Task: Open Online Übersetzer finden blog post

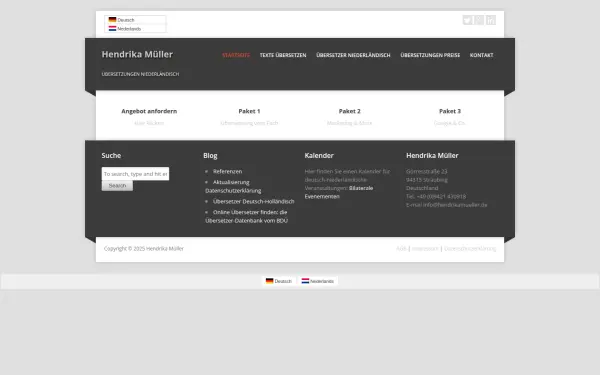Action: click(x=246, y=216)
